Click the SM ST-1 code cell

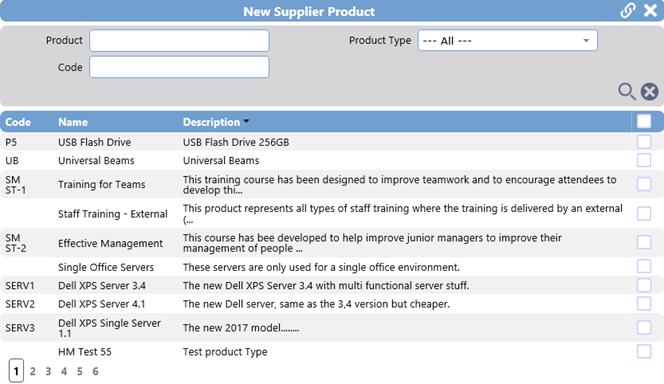(15, 185)
